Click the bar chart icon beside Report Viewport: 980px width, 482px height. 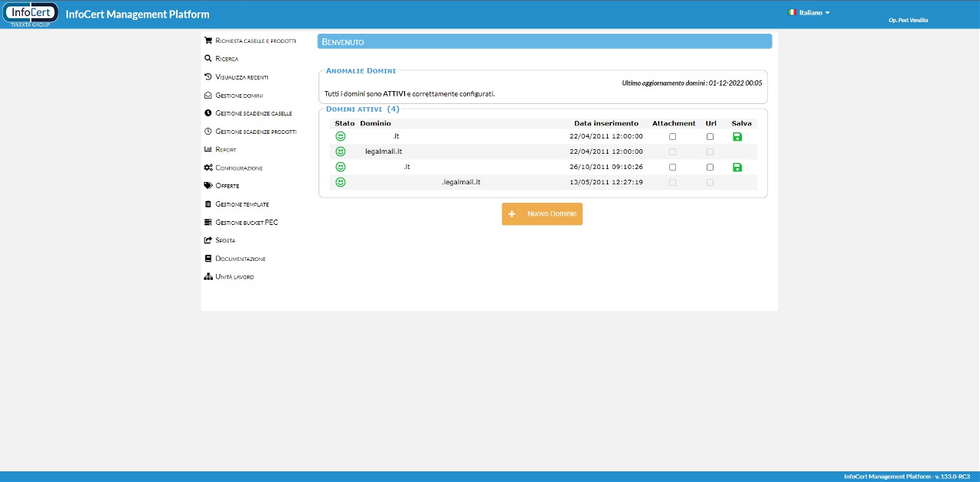click(x=208, y=149)
